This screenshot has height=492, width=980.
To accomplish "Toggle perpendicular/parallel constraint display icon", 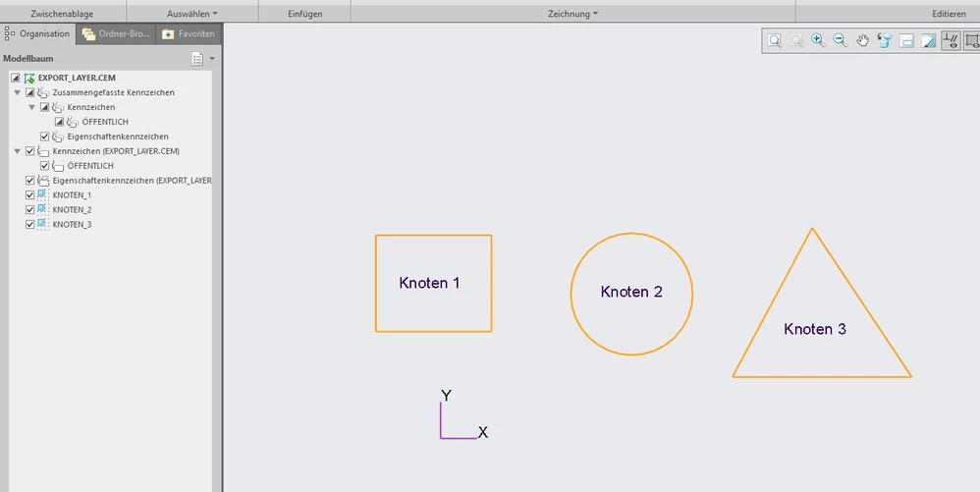I will tap(951, 40).
